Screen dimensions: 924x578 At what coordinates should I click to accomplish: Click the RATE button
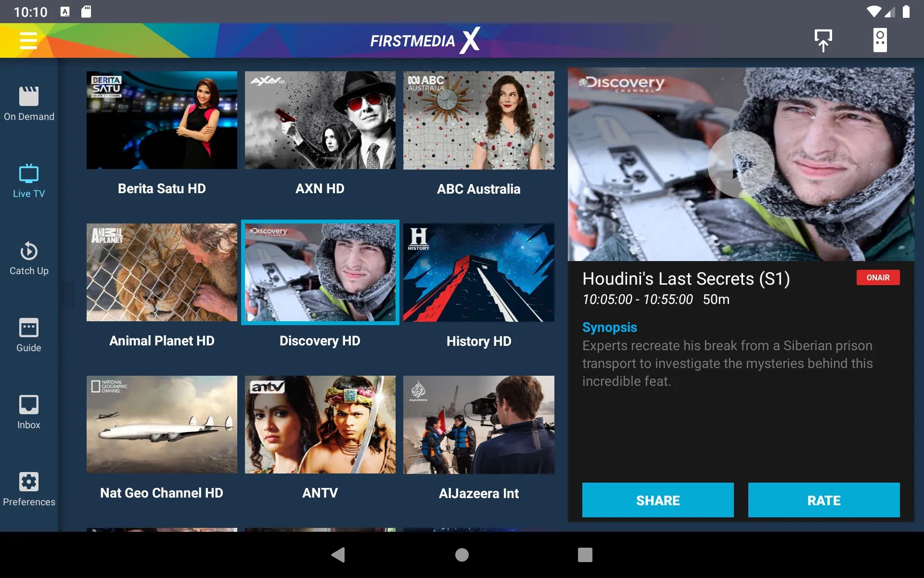[824, 501]
